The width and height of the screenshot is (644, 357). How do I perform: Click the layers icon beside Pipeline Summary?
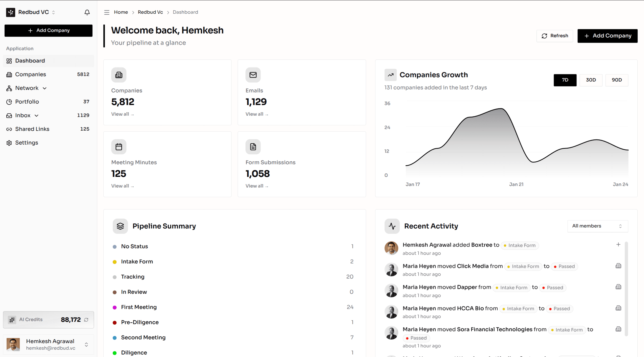[120, 226]
